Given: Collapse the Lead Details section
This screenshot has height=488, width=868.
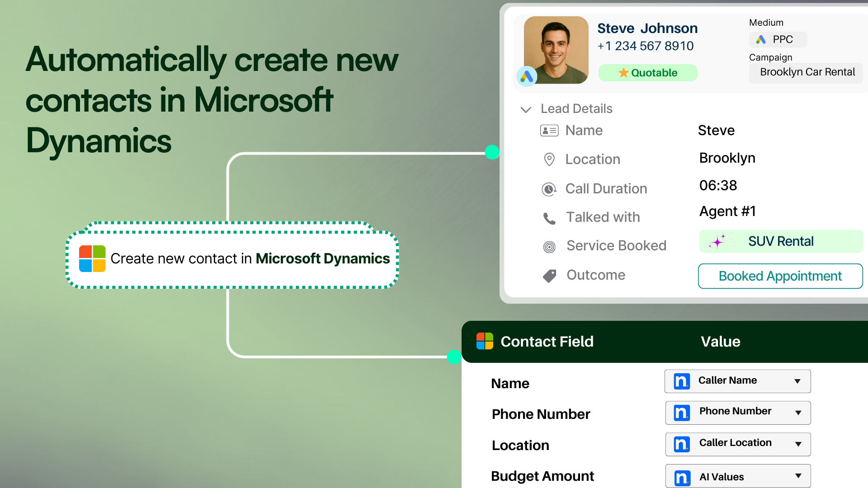Looking at the screenshot, I should pyautogui.click(x=526, y=109).
